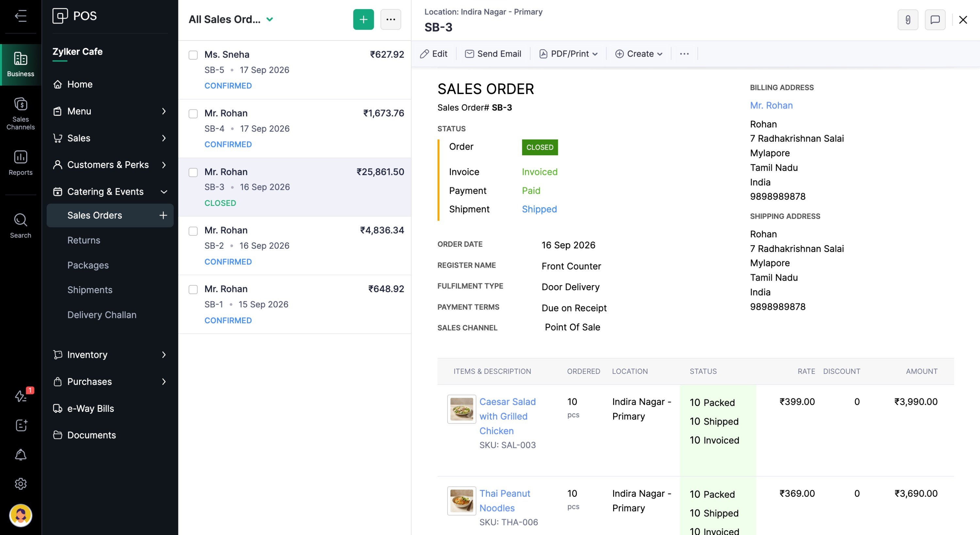Open the notifications bell icon
Screen dimensions: 980x535
21,455
